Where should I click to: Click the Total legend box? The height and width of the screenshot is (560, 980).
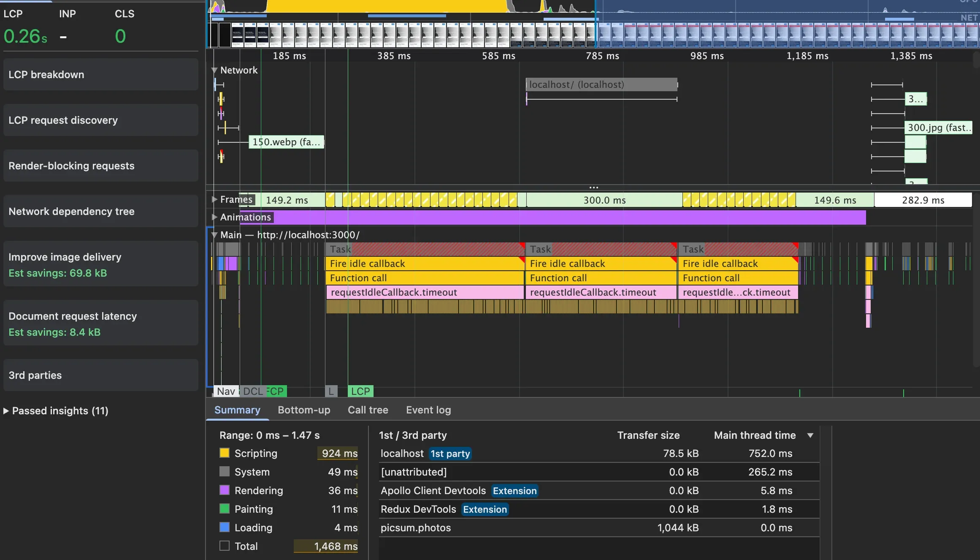pyautogui.click(x=225, y=546)
